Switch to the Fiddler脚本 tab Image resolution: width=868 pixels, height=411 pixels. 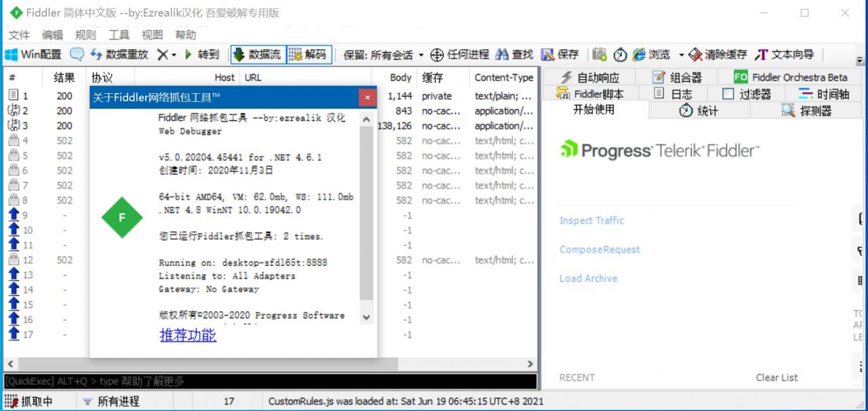click(590, 93)
